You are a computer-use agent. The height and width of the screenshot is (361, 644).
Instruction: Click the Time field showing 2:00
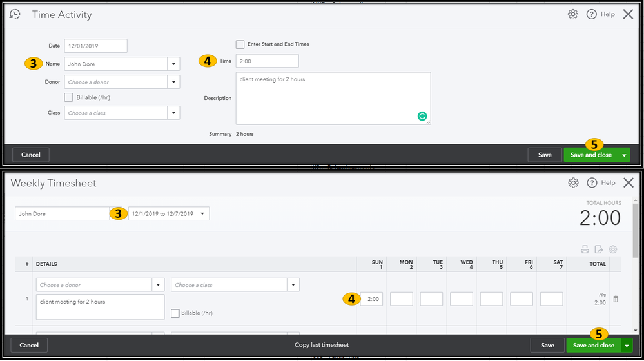pyautogui.click(x=267, y=61)
